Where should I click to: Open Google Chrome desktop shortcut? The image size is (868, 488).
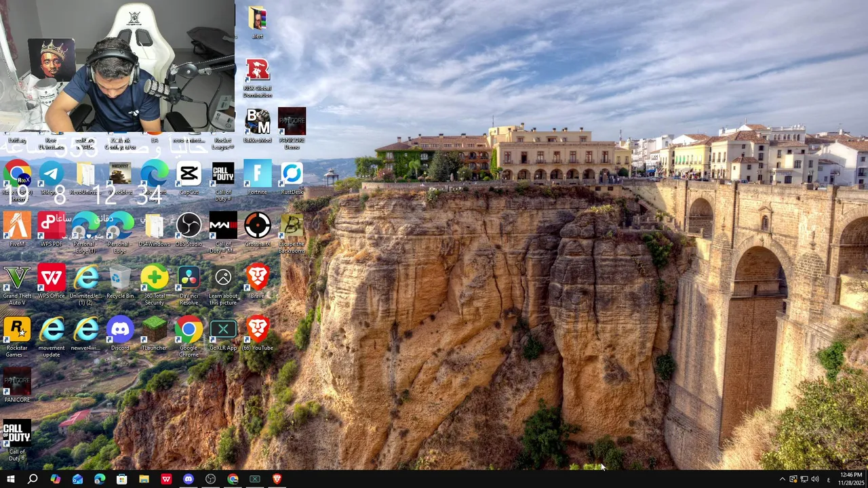189,338
